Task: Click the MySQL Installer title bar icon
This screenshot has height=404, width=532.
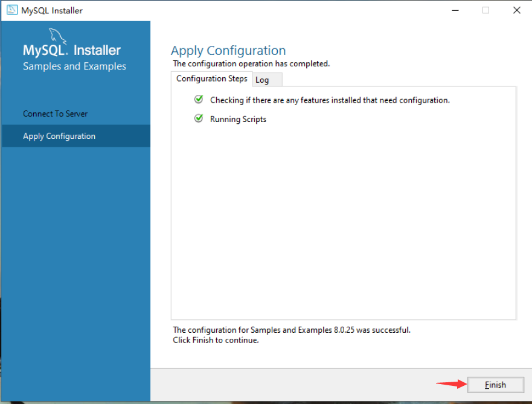Action: [x=10, y=10]
